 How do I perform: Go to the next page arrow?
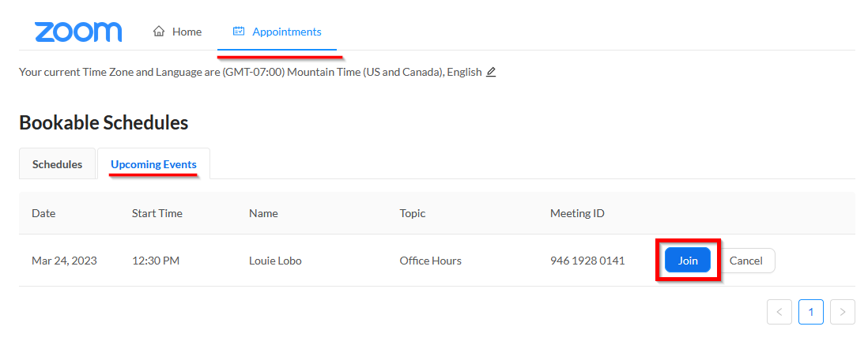click(843, 312)
